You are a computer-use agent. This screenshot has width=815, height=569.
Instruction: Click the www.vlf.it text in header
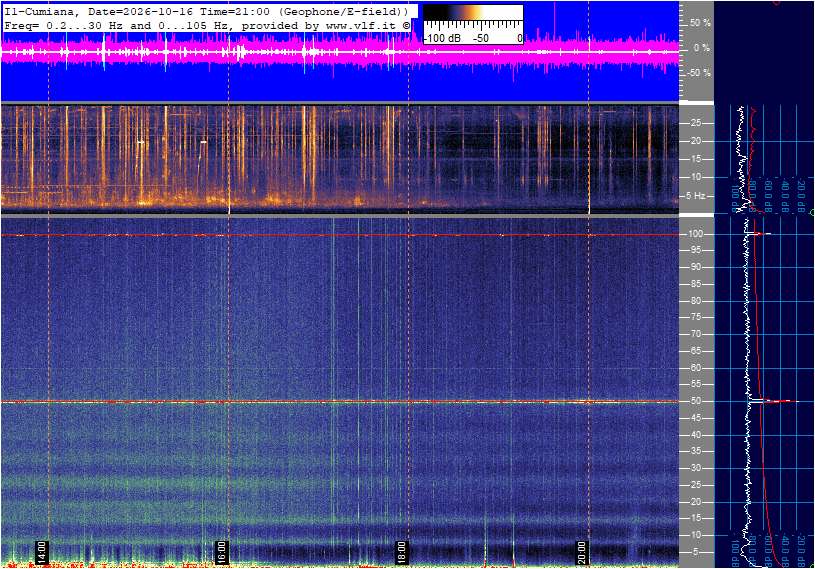363,25
